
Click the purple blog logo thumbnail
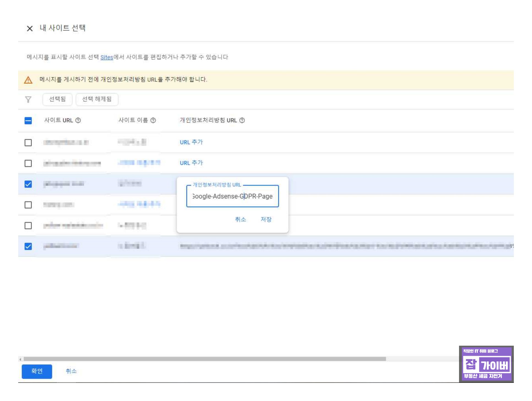point(486,364)
